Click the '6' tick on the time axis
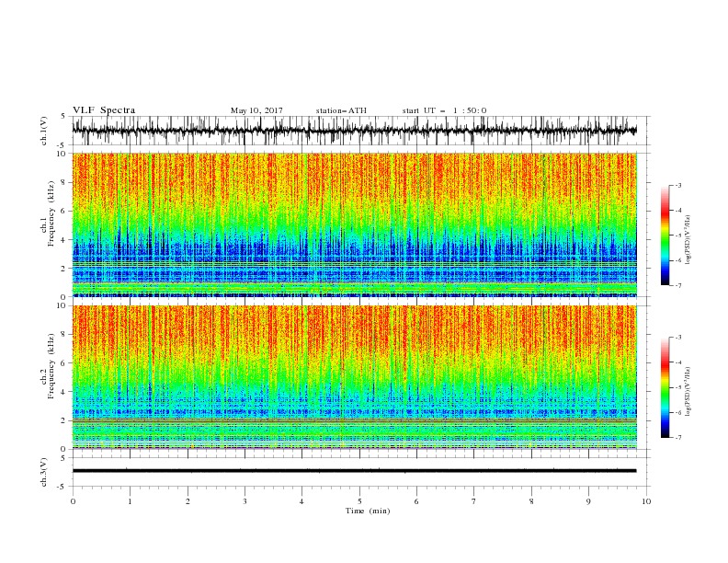 coord(416,501)
